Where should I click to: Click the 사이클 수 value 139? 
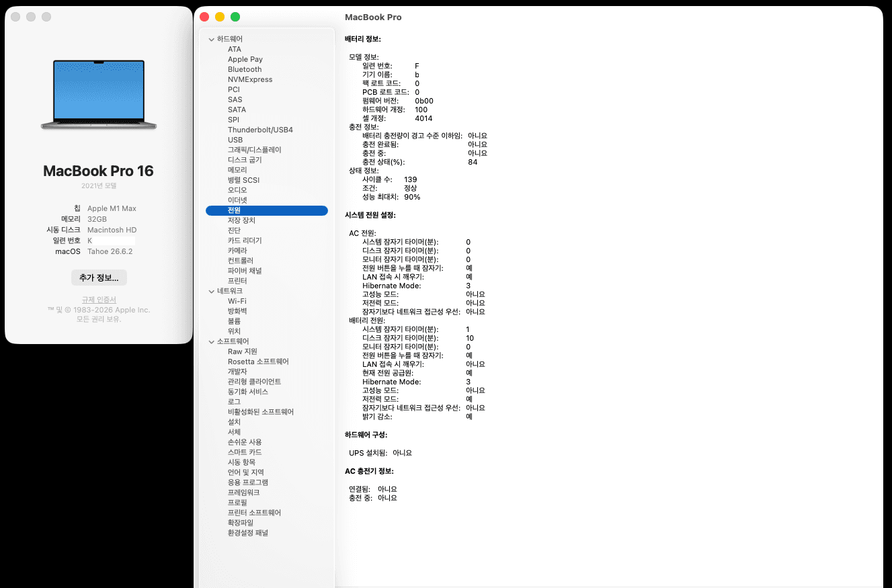[x=410, y=179]
